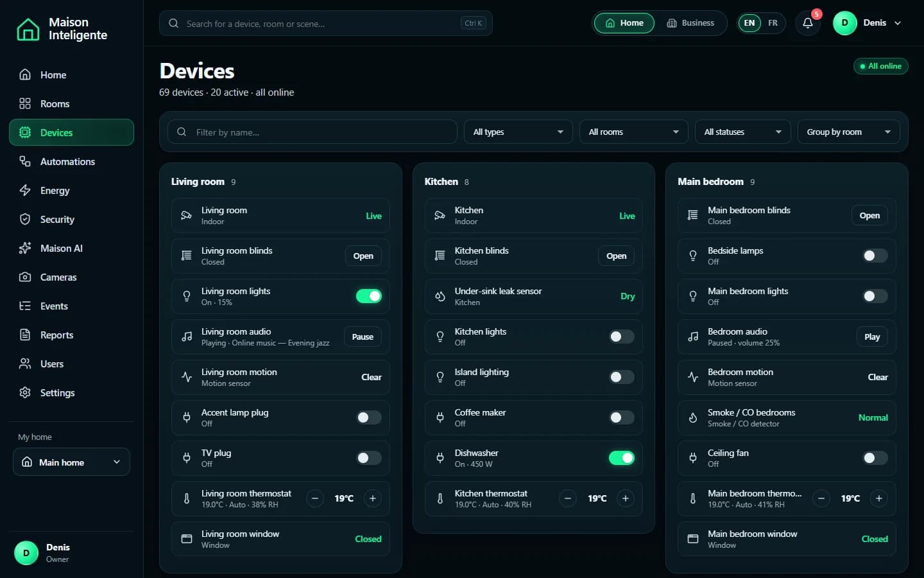Open the Group by room dropdown
Screen dimensions: 924x578
[849, 132]
